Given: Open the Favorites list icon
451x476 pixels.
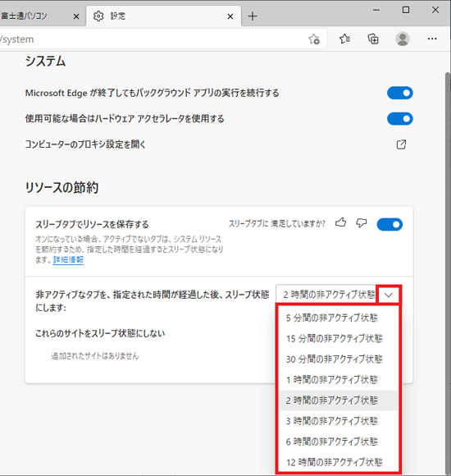Looking at the screenshot, I should coord(345,39).
